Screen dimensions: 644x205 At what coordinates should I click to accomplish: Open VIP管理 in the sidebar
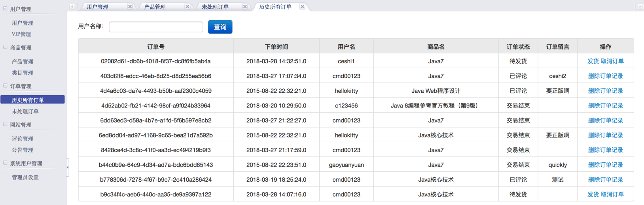(21, 34)
